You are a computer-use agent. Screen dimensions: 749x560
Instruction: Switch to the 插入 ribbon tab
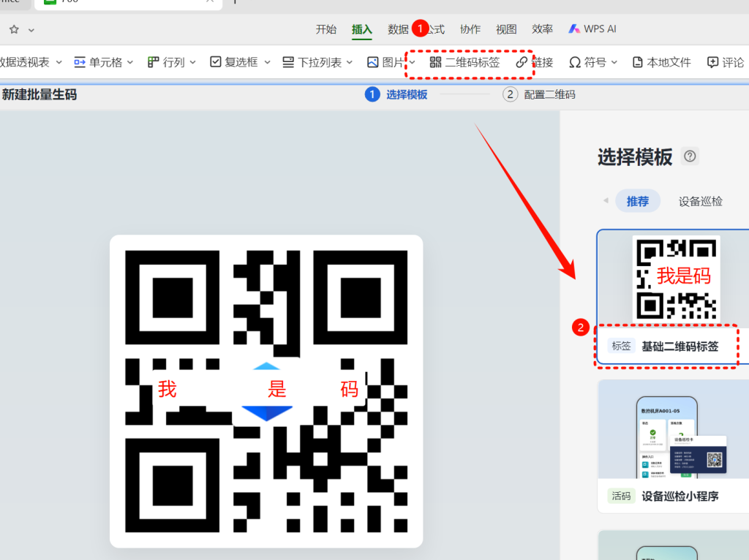click(361, 29)
